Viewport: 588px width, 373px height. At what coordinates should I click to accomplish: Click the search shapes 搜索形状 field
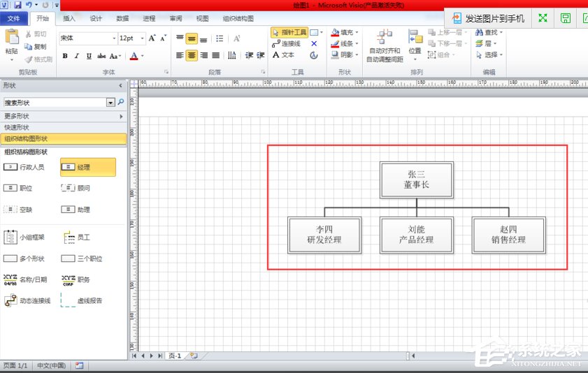[x=55, y=102]
